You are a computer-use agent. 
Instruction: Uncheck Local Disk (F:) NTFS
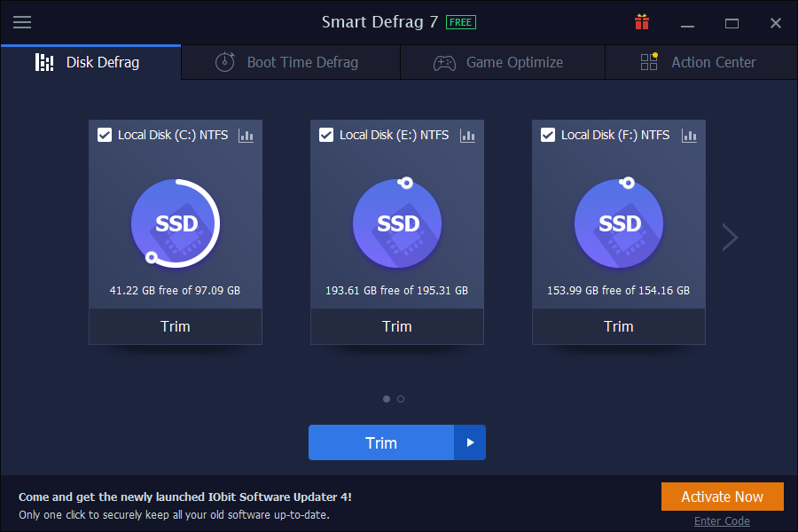pos(548,135)
